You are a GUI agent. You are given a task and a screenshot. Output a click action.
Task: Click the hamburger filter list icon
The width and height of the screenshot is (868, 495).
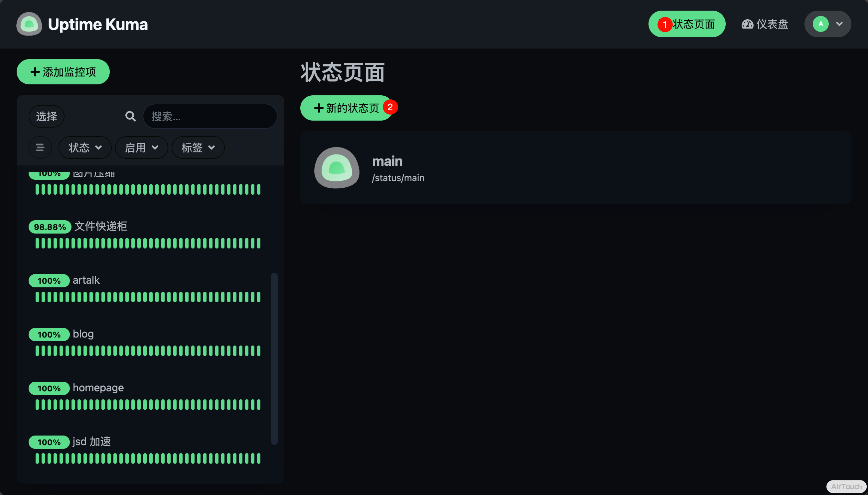coord(40,148)
